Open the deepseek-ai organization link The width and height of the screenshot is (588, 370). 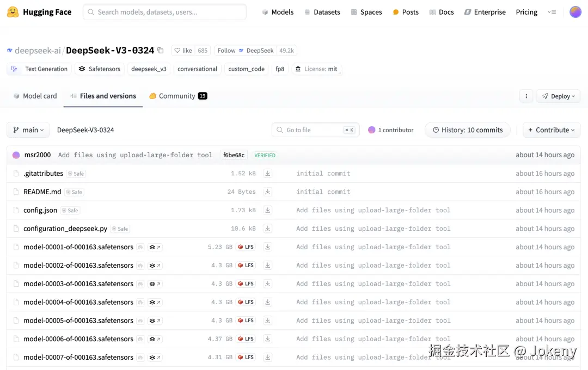click(x=38, y=50)
